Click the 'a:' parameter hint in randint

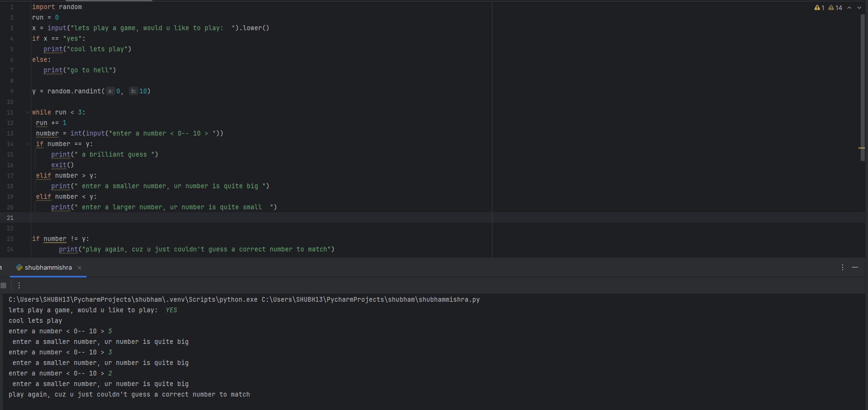[111, 91]
